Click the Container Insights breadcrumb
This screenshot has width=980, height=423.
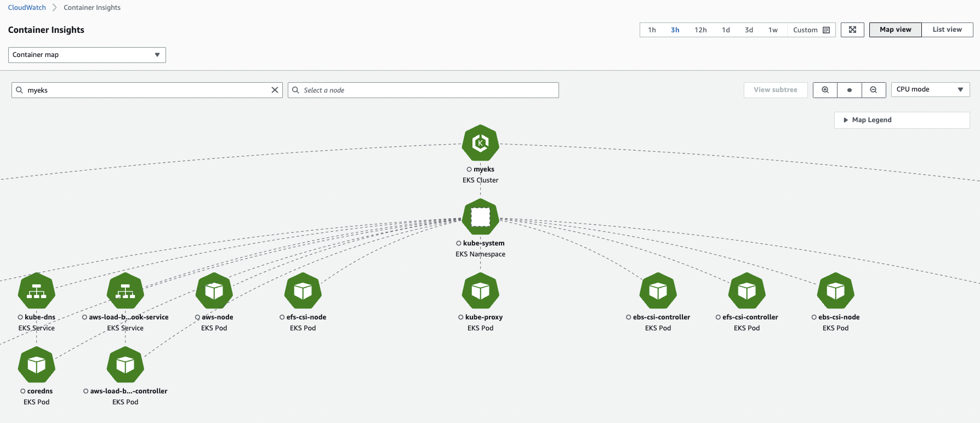92,8
